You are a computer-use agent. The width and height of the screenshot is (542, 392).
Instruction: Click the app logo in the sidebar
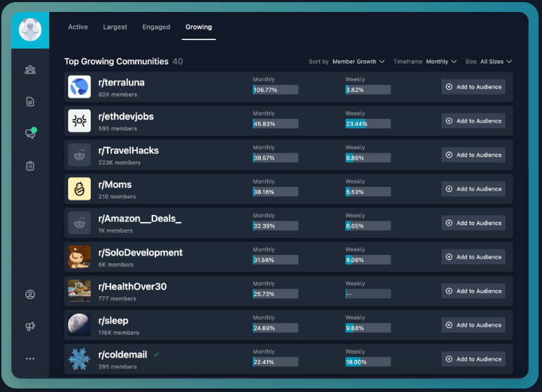[30, 30]
